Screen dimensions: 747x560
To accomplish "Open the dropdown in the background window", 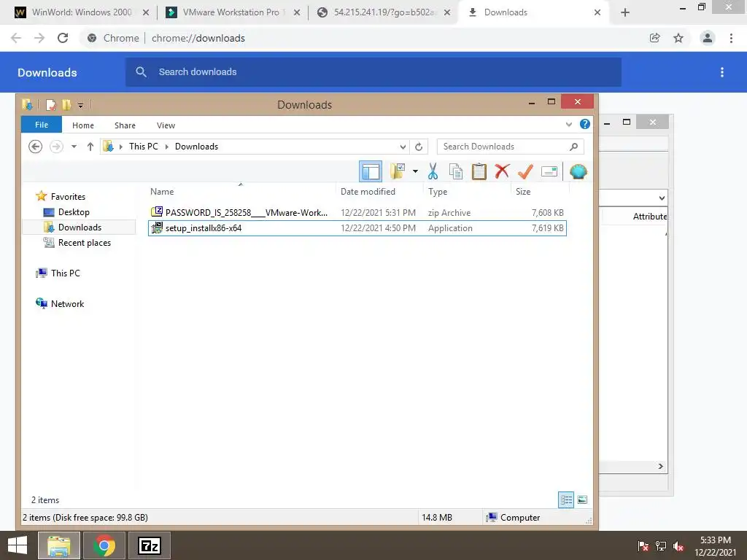I will (x=662, y=198).
